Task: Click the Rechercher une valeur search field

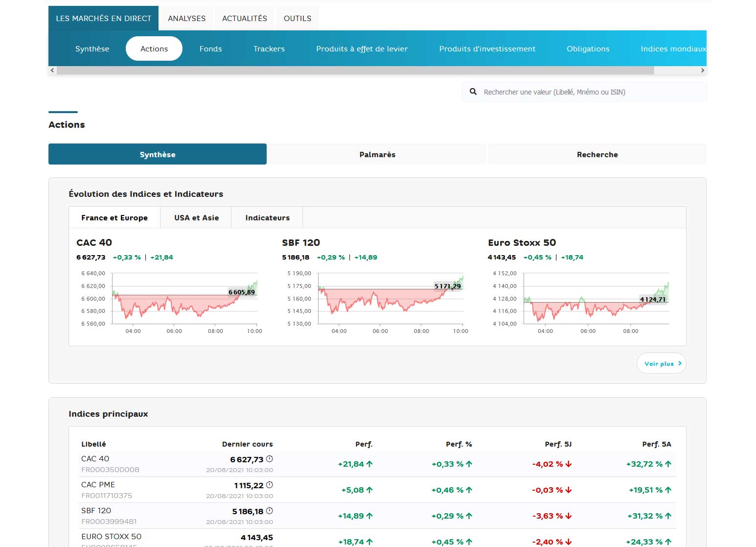Action: click(587, 92)
